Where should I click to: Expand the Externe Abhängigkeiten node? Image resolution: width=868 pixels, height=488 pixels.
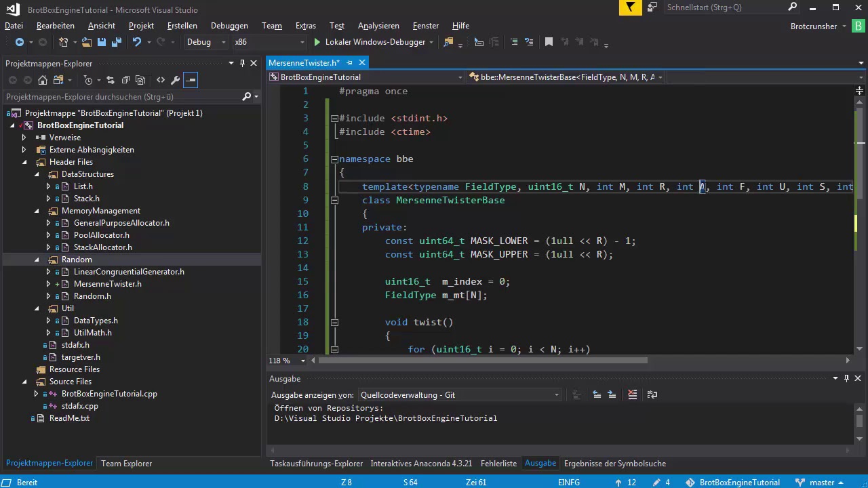(24, 150)
